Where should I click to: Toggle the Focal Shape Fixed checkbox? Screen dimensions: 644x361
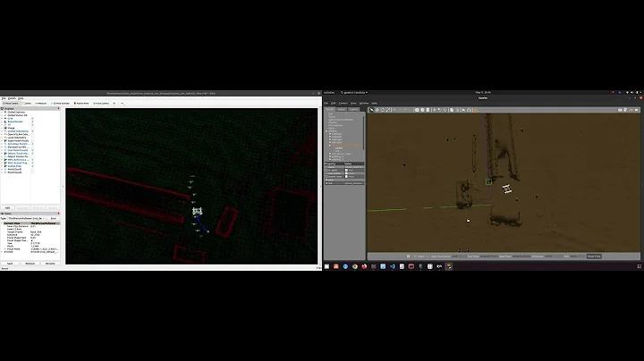pyautogui.click(x=32, y=240)
